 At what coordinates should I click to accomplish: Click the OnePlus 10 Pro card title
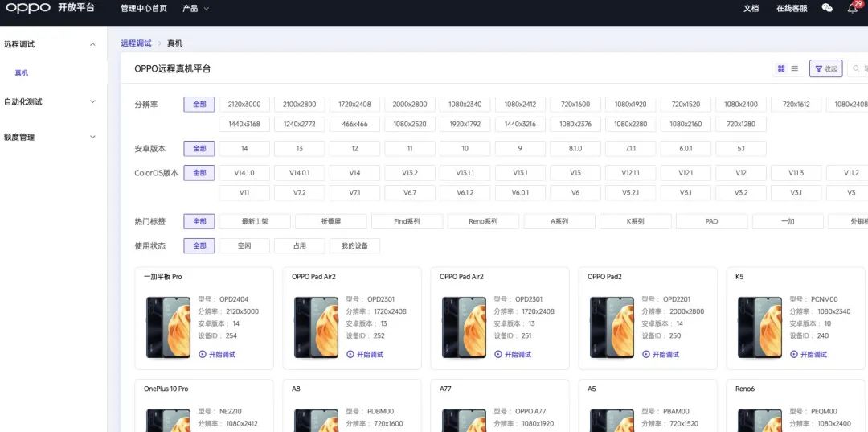tap(166, 389)
